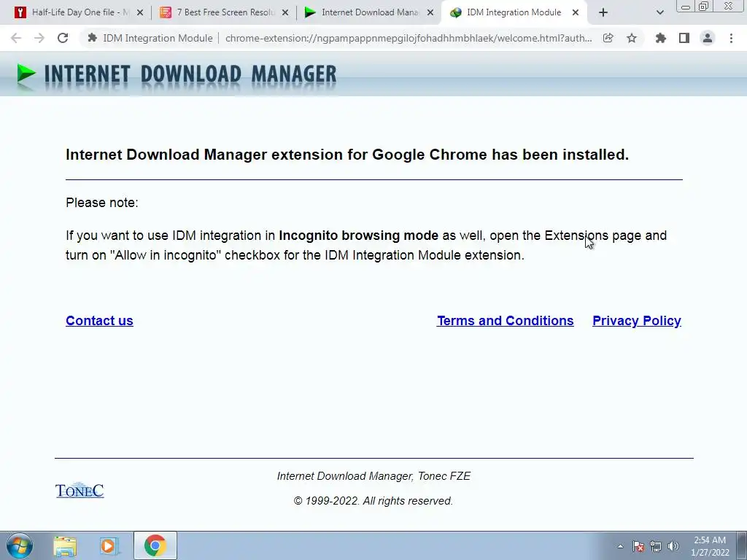The height and width of the screenshot is (560, 747).
Task: Open a new tab with plus button
Action: [x=603, y=13]
